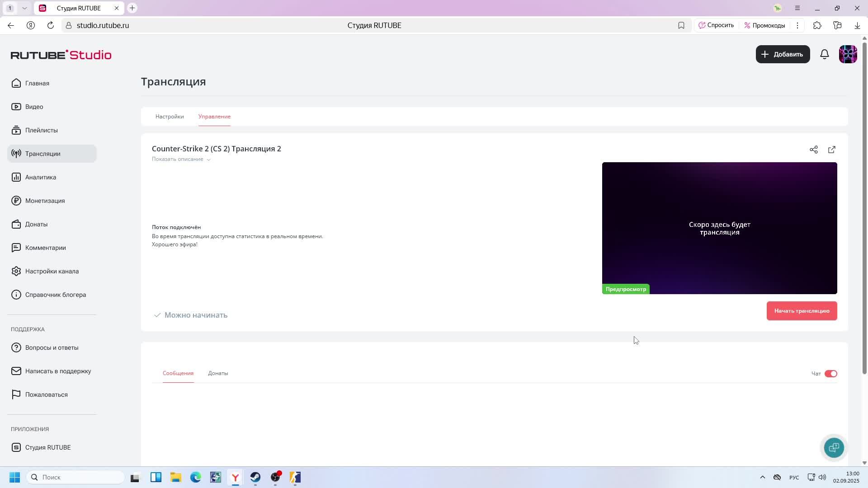Click the share icon next to stream title

coord(813,150)
